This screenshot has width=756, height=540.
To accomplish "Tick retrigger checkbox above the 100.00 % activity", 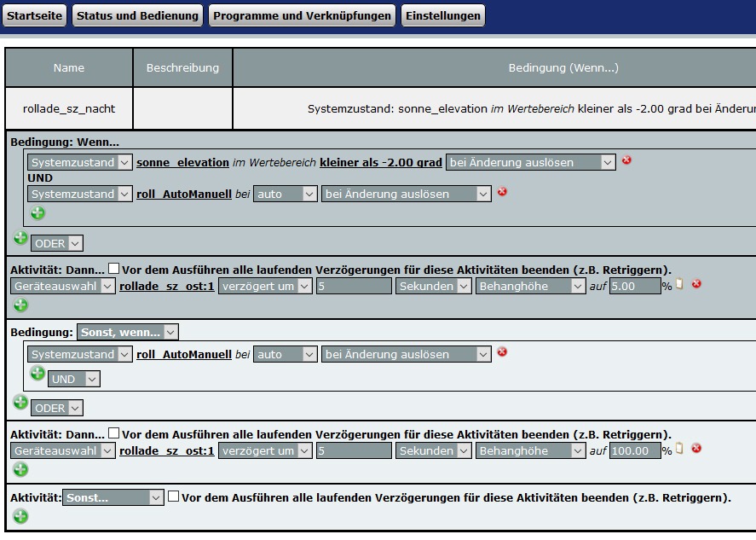I will tap(114, 433).
